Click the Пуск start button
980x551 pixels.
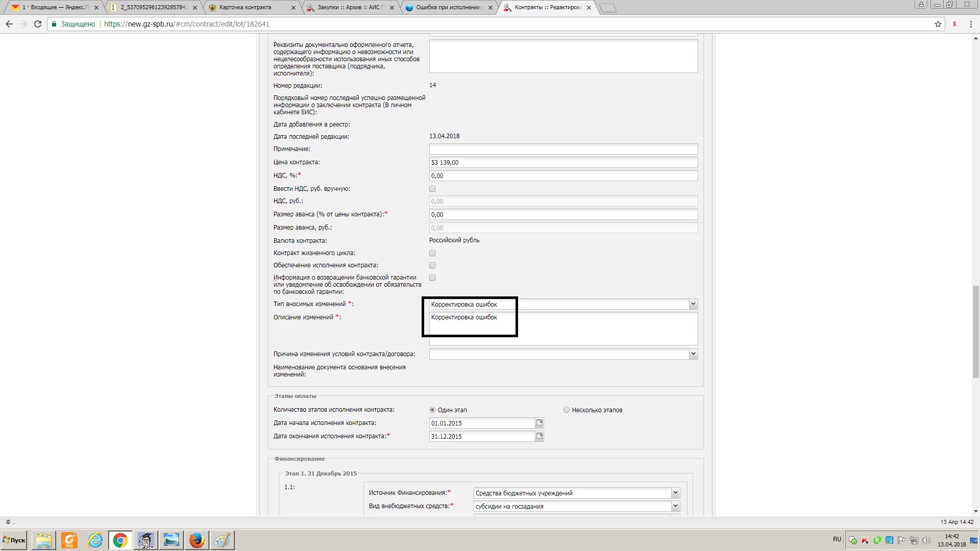(14, 540)
